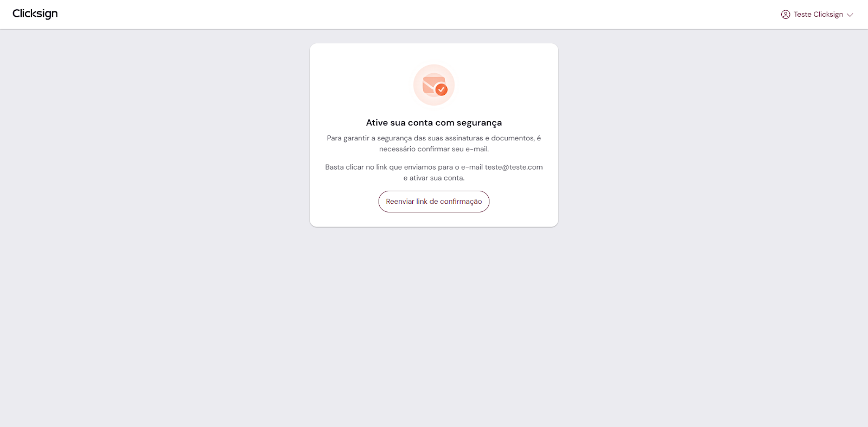Click the word segurança in the card title

tap(479, 123)
